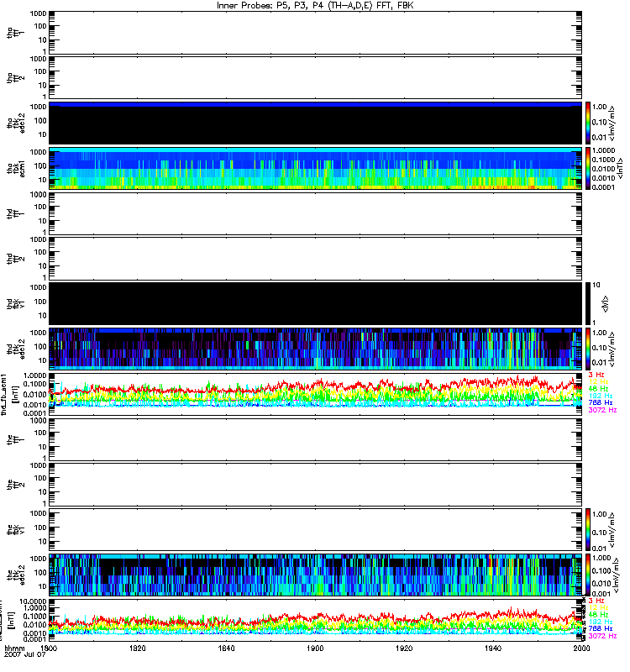This screenshot has height=672, width=630.
Task: Click the "thd_fb_scm1" y-axis title
Action: pyautogui.click(x=3, y=394)
